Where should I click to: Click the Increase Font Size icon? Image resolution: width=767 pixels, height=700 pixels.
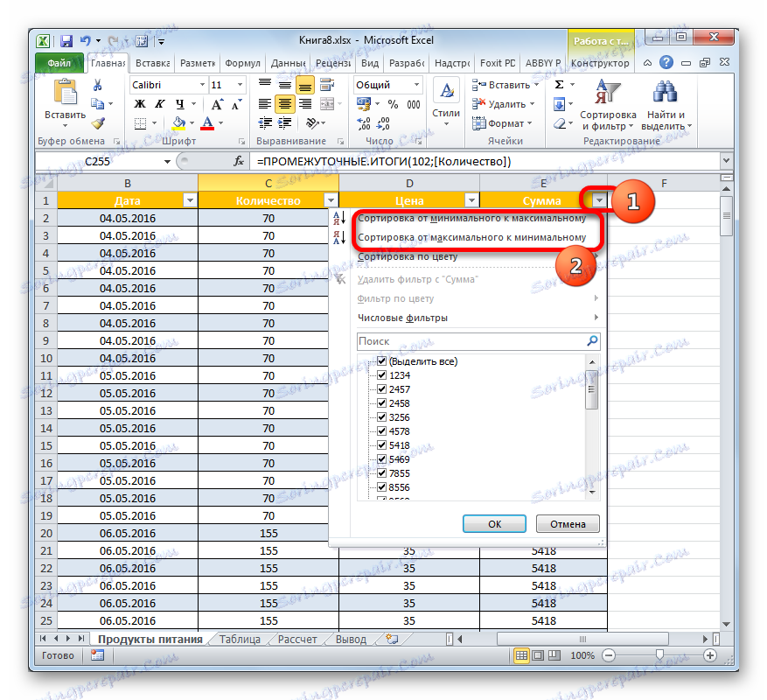[x=217, y=102]
